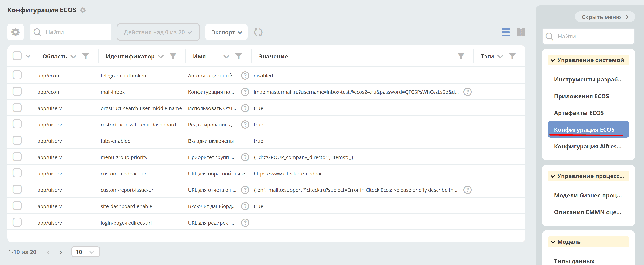This screenshot has height=265, width=644.
Task: Show help for mail-inbox name
Action: 245,92
